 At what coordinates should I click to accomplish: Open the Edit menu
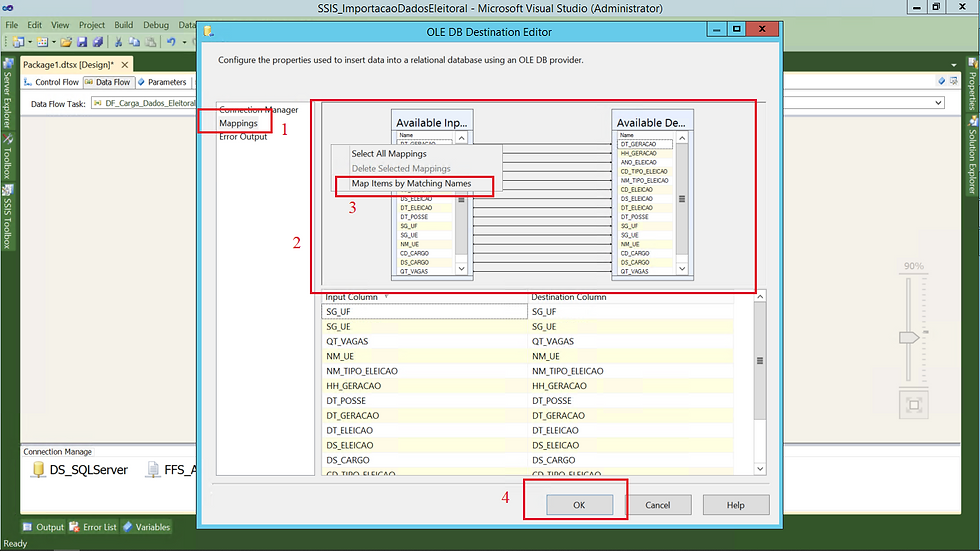tap(34, 25)
